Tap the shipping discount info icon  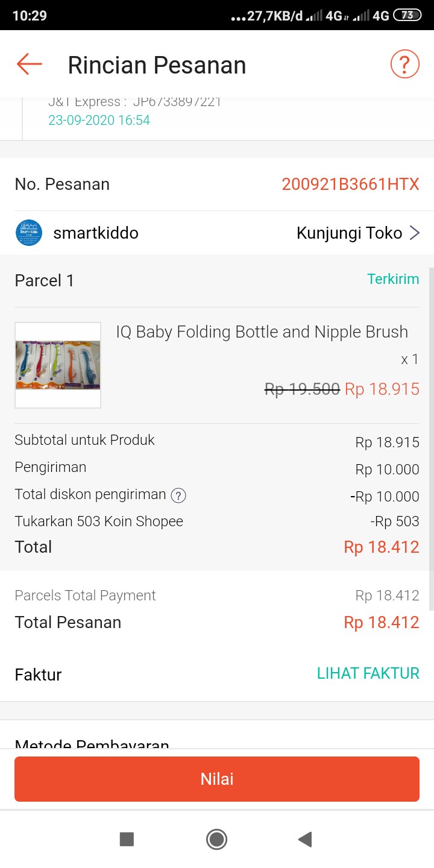(x=178, y=495)
